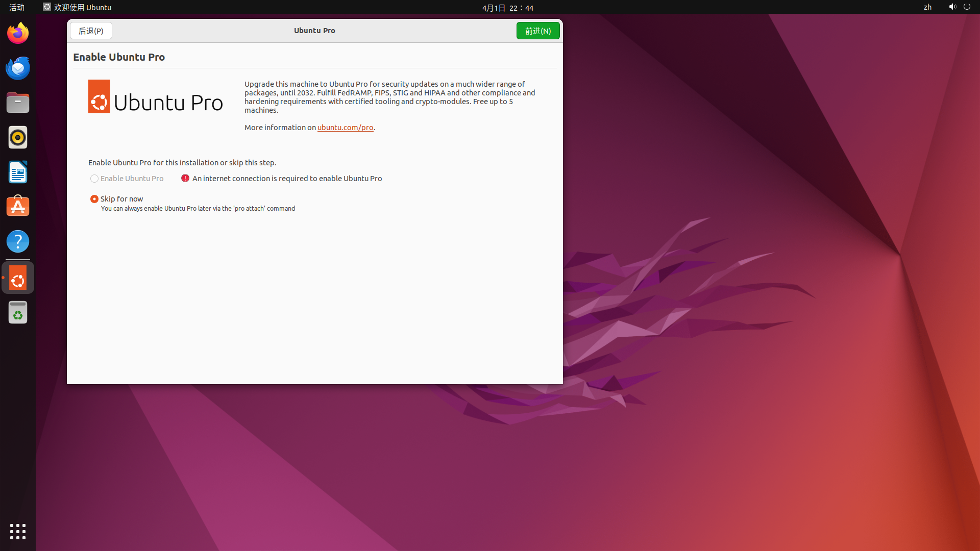Open Firefox from the dock

coord(18,34)
